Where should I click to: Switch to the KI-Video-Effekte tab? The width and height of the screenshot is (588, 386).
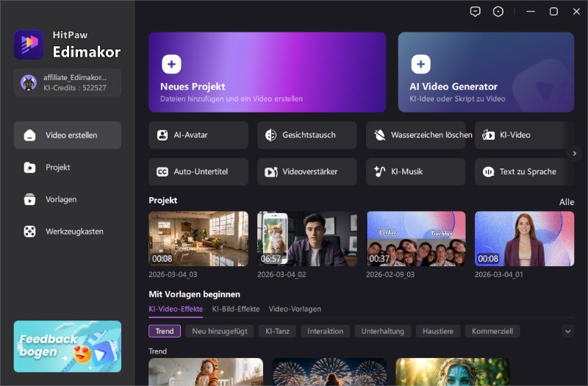point(176,309)
